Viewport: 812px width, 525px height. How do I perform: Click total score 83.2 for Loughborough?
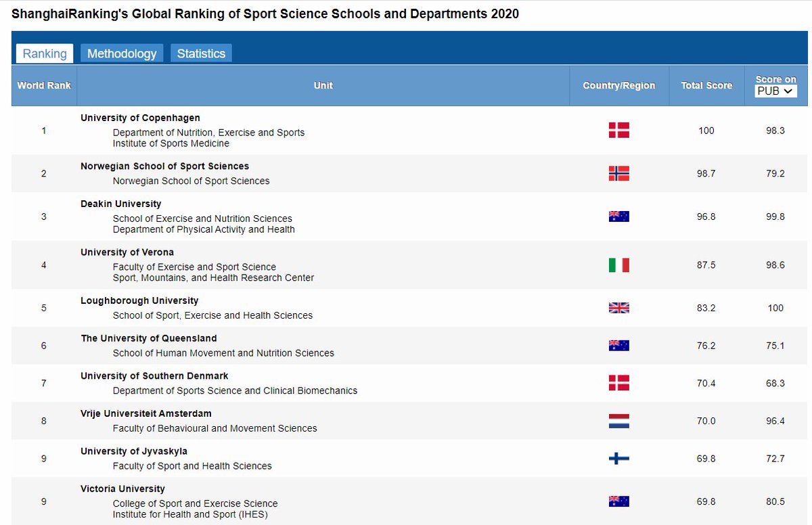(706, 308)
